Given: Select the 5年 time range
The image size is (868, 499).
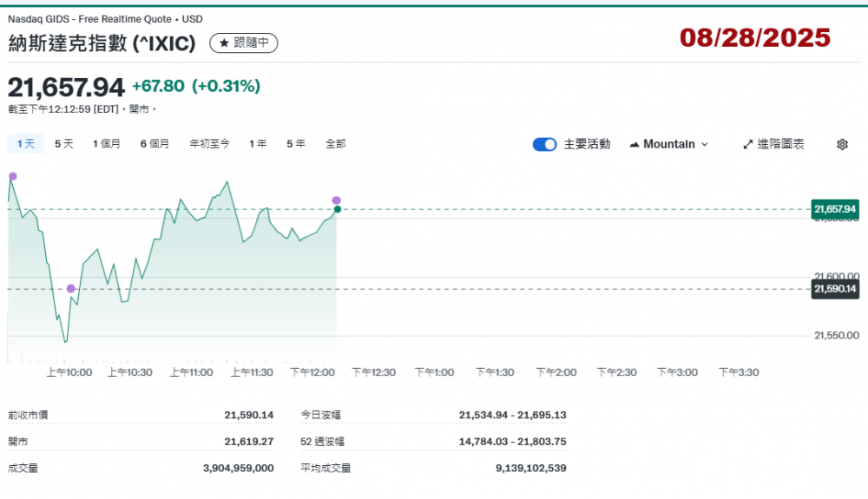Looking at the screenshot, I should coord(295,144).
